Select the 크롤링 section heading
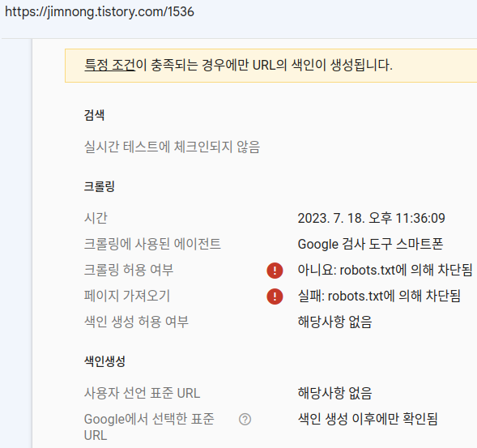 99,186
